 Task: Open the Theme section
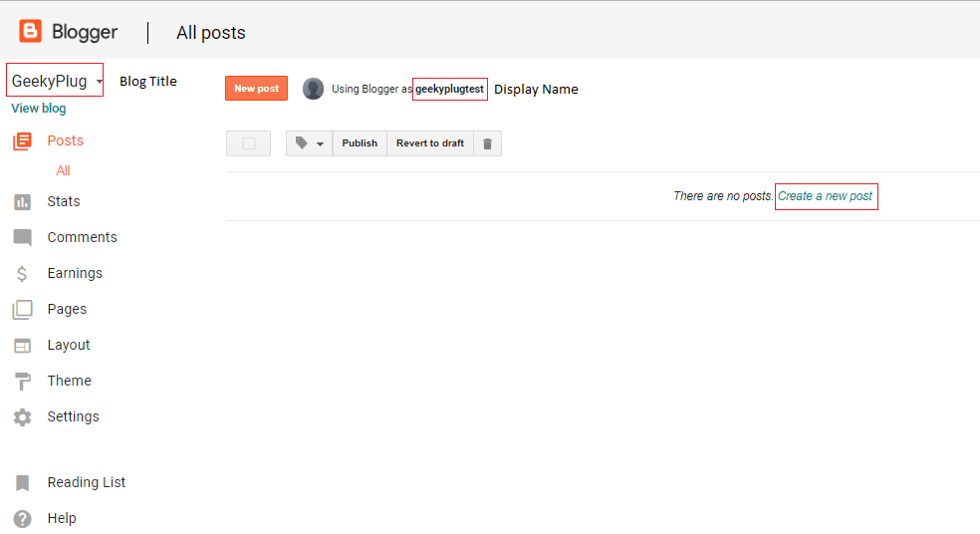click(x=70, y=381)
